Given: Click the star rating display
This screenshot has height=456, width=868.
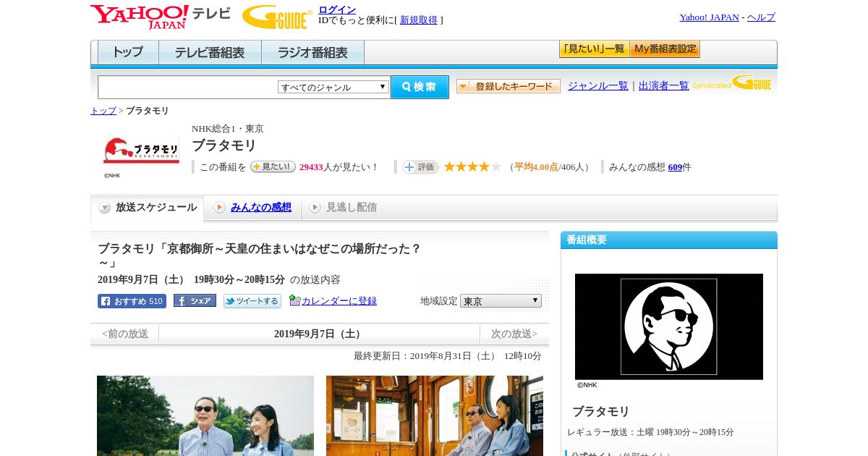Looking at the screenshot, I should pyautogui.click(x=472, y=167).
